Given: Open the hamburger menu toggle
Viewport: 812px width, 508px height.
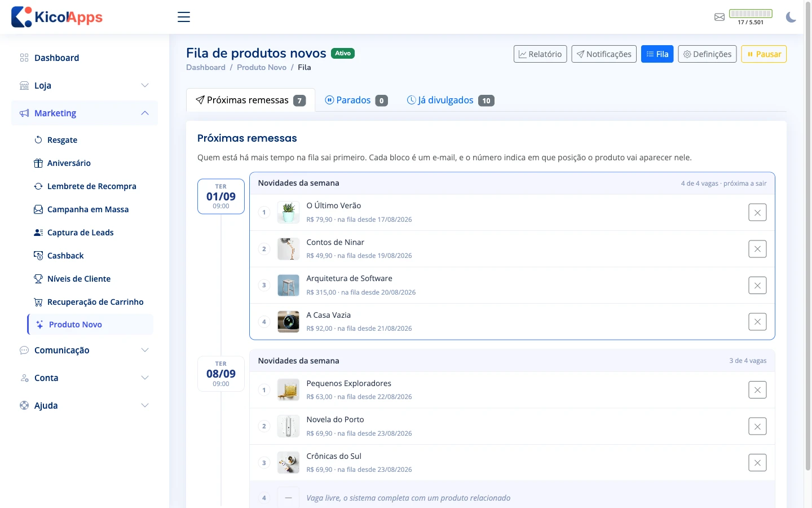Looking at the screenshot, I should pyautogui.click(x=184, y=17).
